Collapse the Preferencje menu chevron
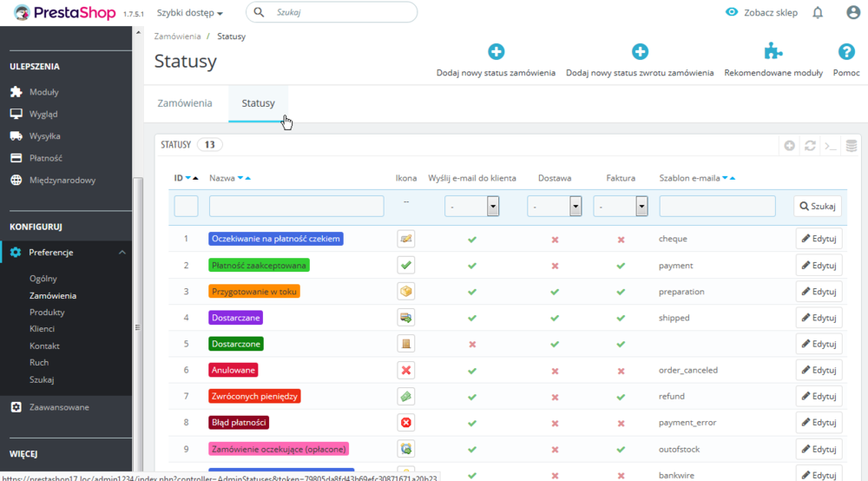 point(122,253)
